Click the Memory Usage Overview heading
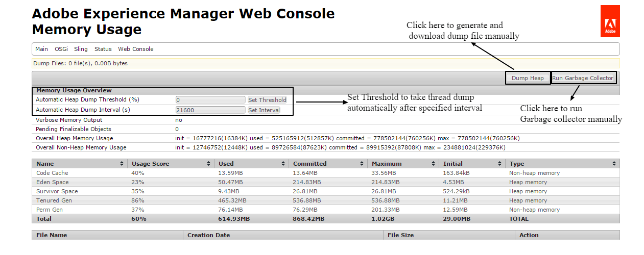Viewport: 644px width, 255px height. (x=74, y=90)
